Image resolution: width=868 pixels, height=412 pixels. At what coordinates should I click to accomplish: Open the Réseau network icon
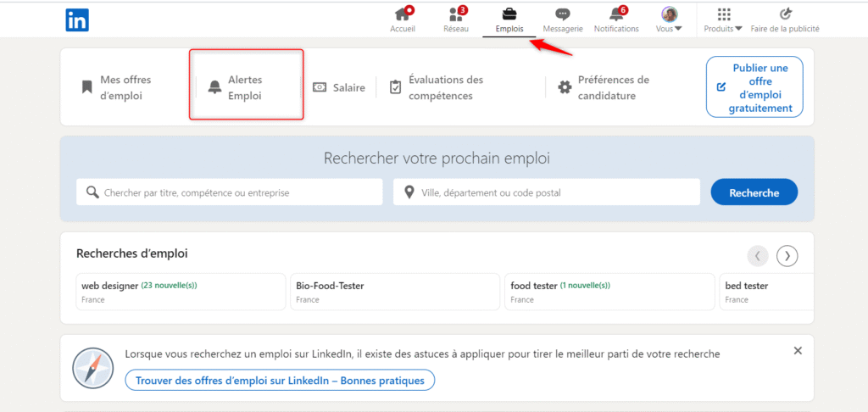[456, 14]
